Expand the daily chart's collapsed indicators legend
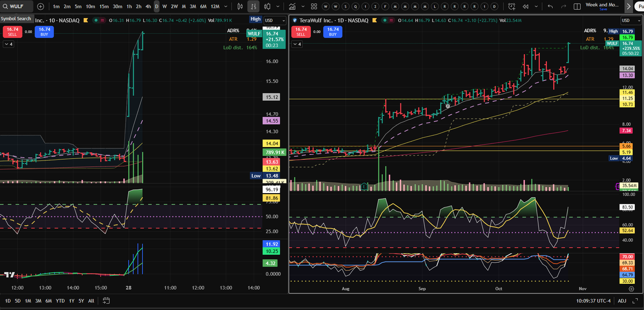This screenshot has height=310, width=644. 298,45
